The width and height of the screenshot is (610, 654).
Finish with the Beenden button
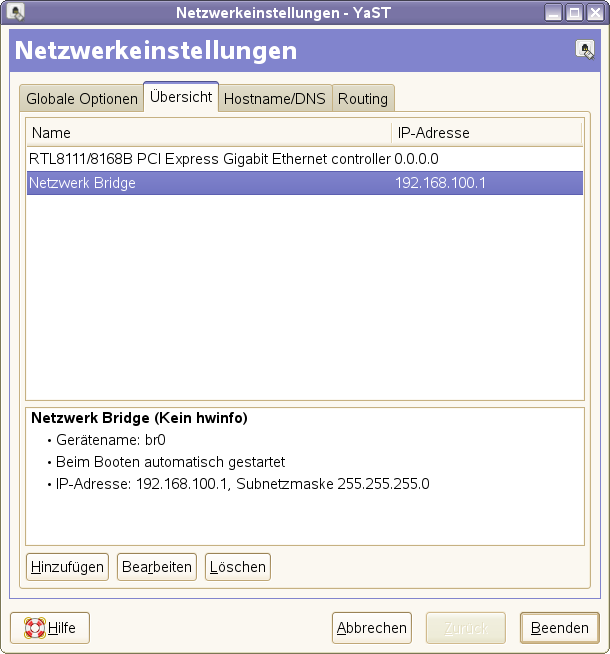(559, 628)
